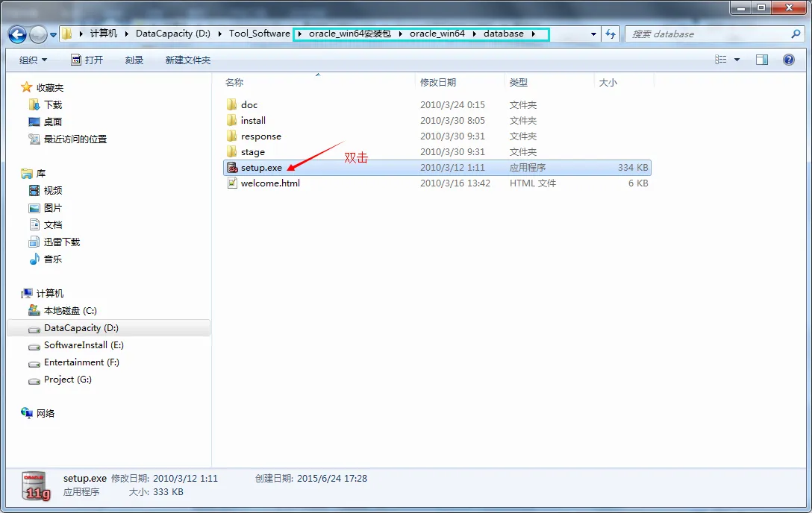This screenshot has width=812, height=513.
Task: Open the 文档 library
Action: tap(53, 225)
